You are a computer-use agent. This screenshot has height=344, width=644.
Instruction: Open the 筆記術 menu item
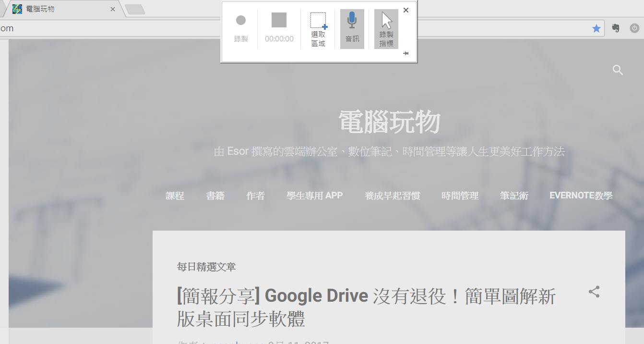pos(514,196)
